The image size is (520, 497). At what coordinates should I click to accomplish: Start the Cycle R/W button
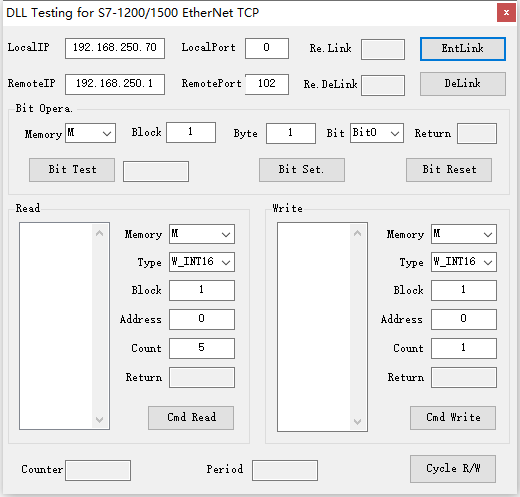(453, 469)
